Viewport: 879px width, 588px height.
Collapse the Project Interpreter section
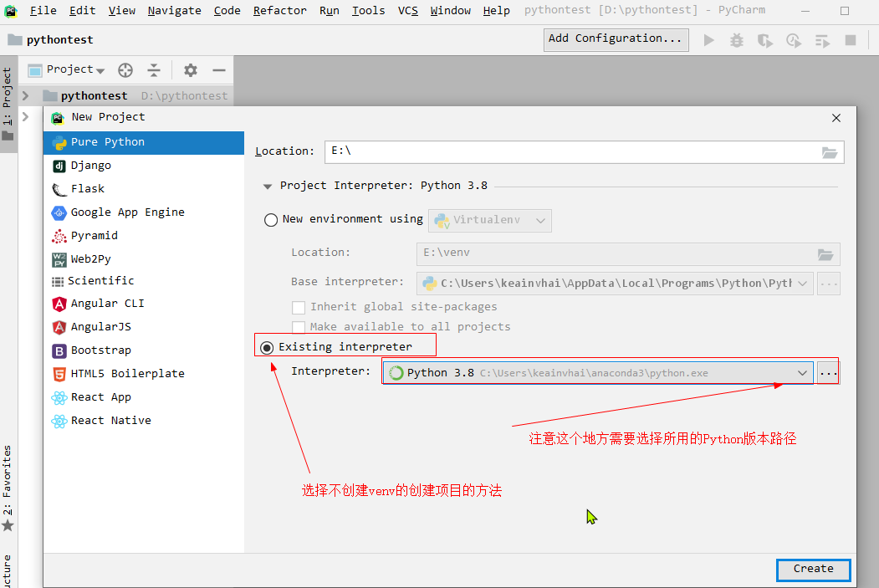[x=268, y=186]
